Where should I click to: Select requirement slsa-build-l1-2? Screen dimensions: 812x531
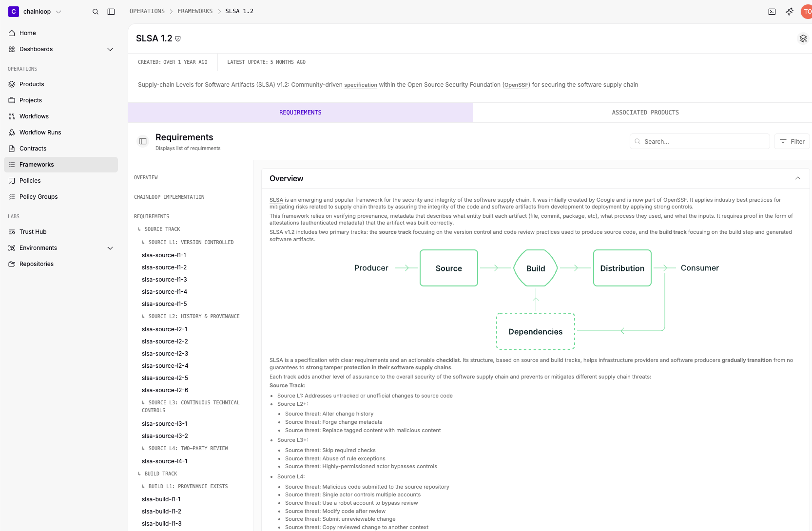(161, 512)
